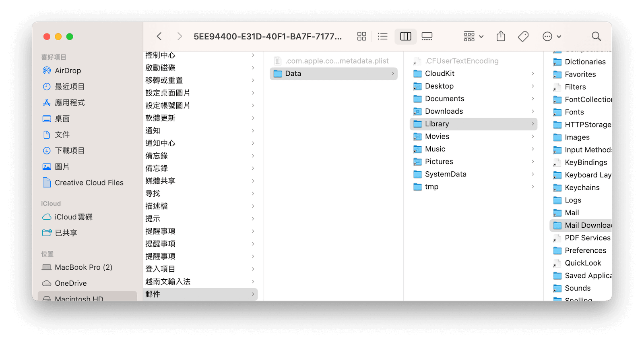
Task: Go back with the left arrow
Action: (x=159, y=37)
